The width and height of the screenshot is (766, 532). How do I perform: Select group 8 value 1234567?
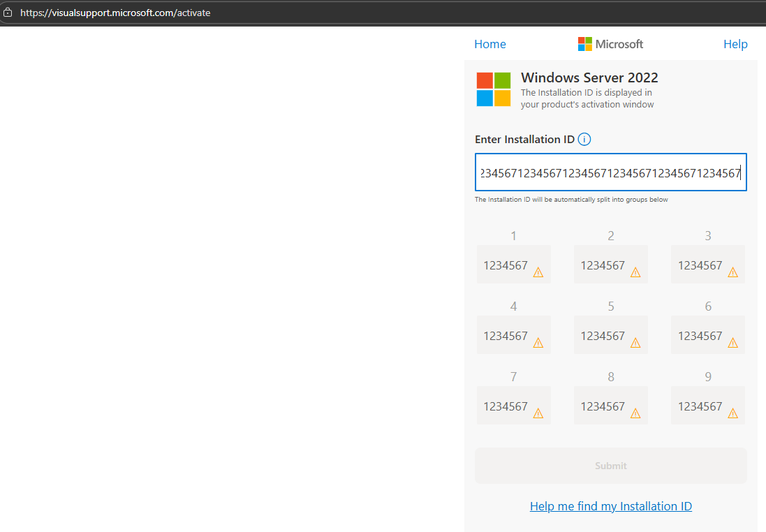tap(603, 406)
